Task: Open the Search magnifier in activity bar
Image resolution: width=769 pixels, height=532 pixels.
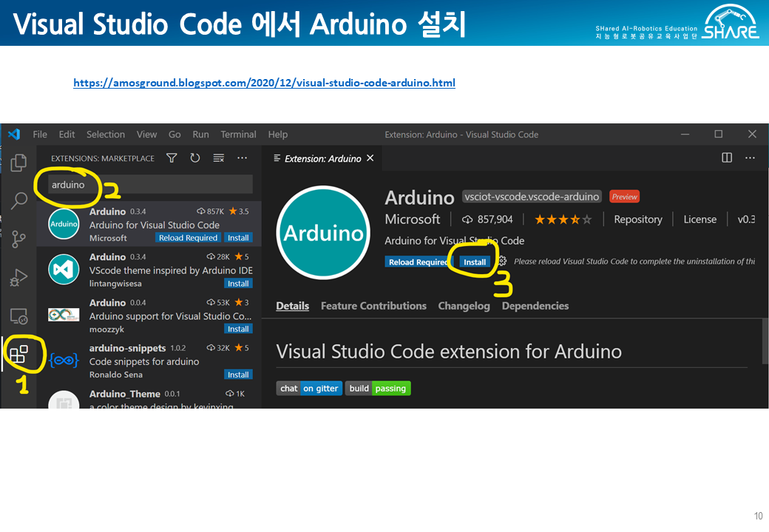Action: tap(18, 199)
